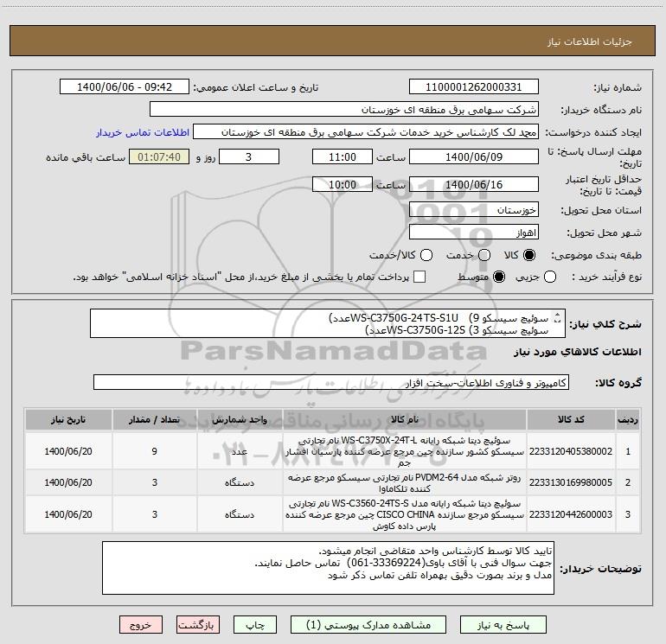
Task: Click the واحد شمارش column header
Action: [240, 419]
